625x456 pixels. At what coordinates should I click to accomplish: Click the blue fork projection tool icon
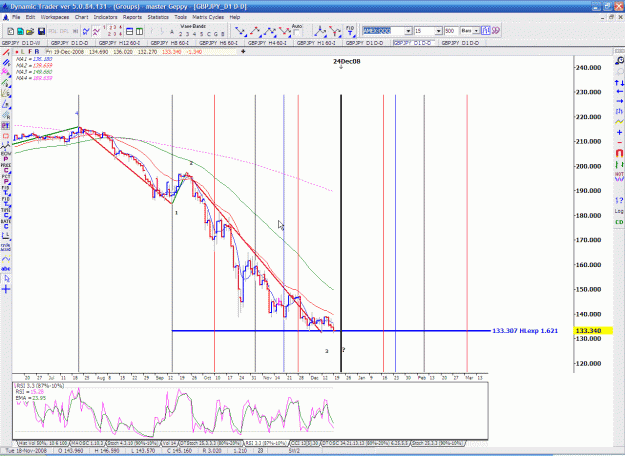(320, 31)
